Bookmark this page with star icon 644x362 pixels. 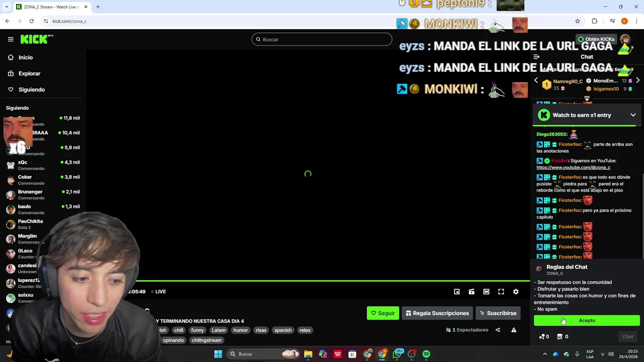pyautogui.click(x=578, y=21)
